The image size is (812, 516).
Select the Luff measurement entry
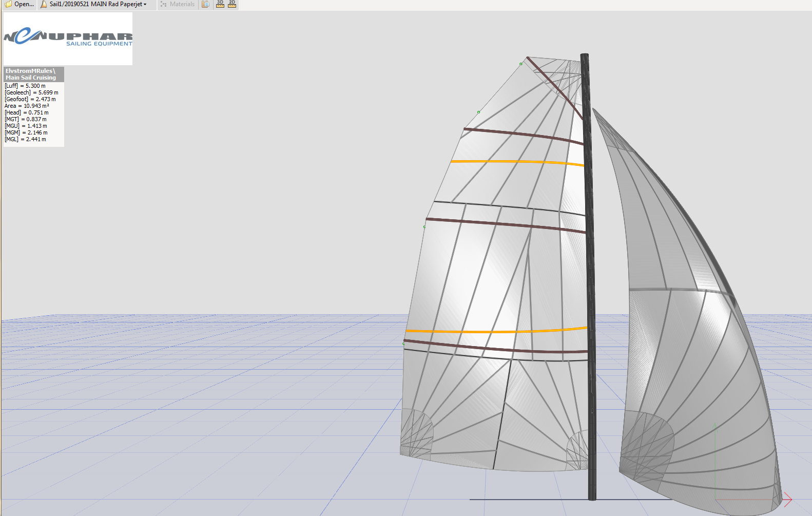coord(25,86)
